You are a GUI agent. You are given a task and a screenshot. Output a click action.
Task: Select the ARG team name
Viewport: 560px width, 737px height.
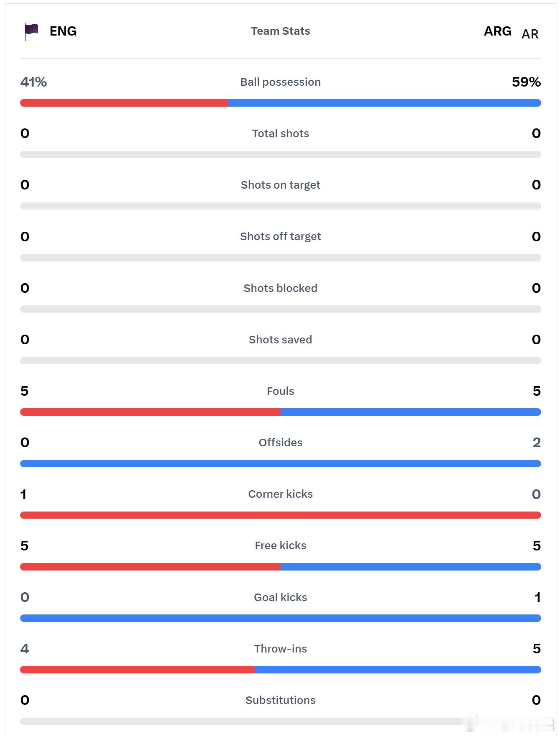498,31
